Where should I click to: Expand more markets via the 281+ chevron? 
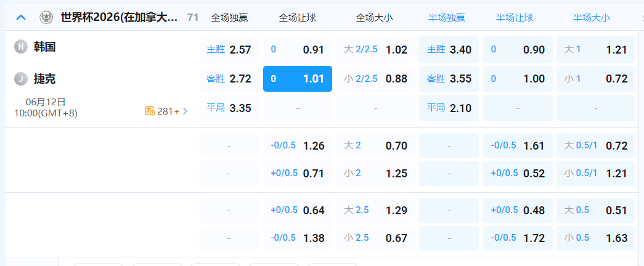pos(185,111)
